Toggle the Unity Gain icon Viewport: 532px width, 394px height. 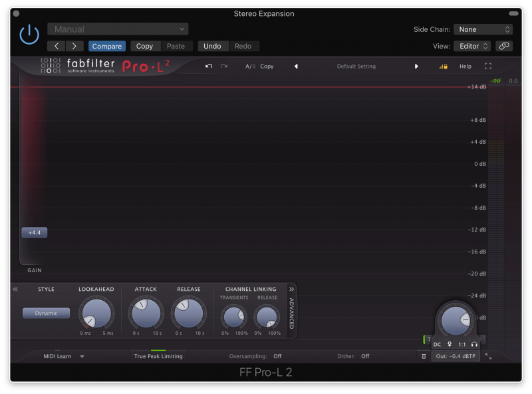pos(450,344)
